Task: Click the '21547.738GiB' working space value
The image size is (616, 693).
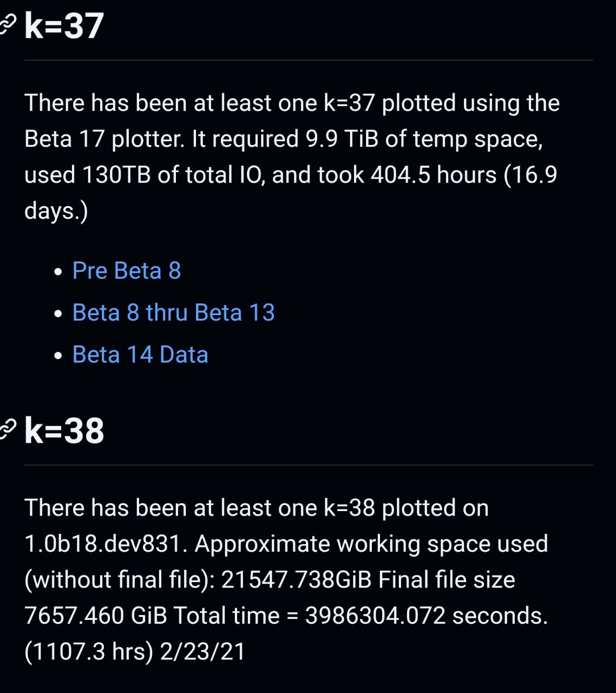Action: 296,580
